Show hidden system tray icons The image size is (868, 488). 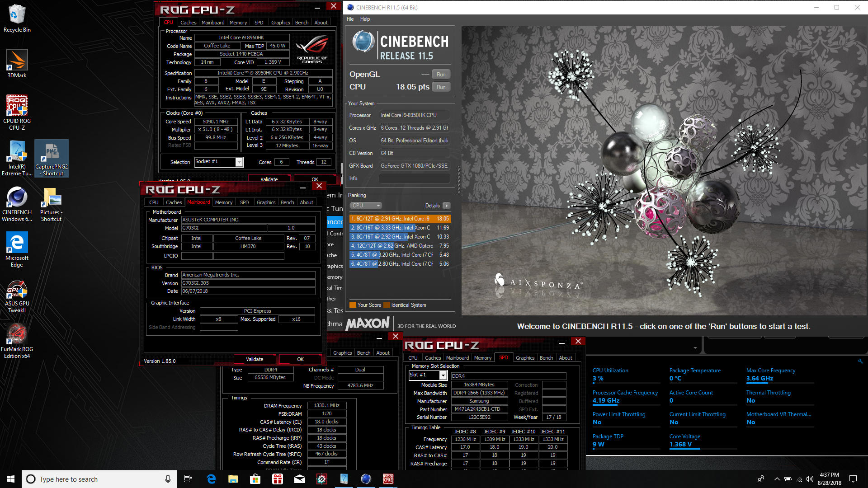pyautogui.click(x=777, y=479)
